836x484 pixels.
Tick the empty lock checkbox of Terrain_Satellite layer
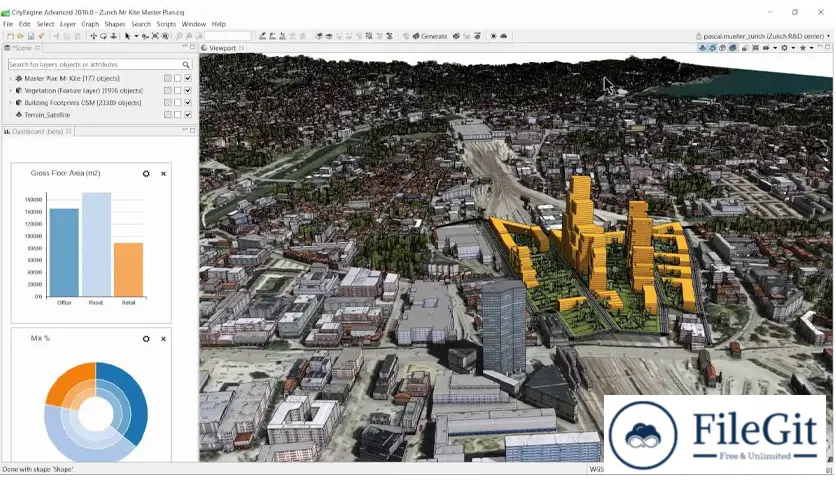(178, 115)
